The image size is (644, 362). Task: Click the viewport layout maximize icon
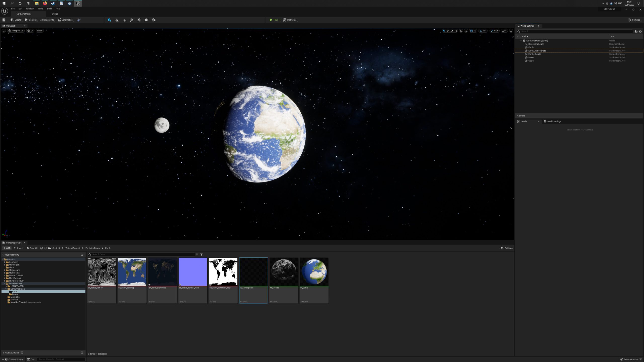(511, 31)
